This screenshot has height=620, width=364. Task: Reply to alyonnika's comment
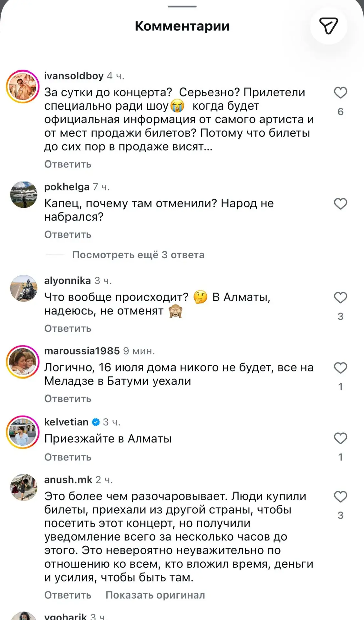[x=68, y=328]
